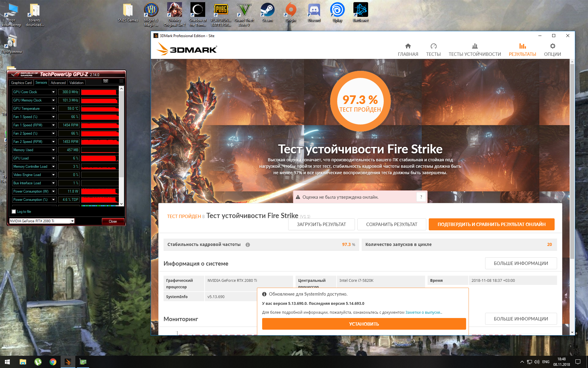Click the Chrome icon in taskbar
This screenshot has width=588, height=368.
(53, 362)
